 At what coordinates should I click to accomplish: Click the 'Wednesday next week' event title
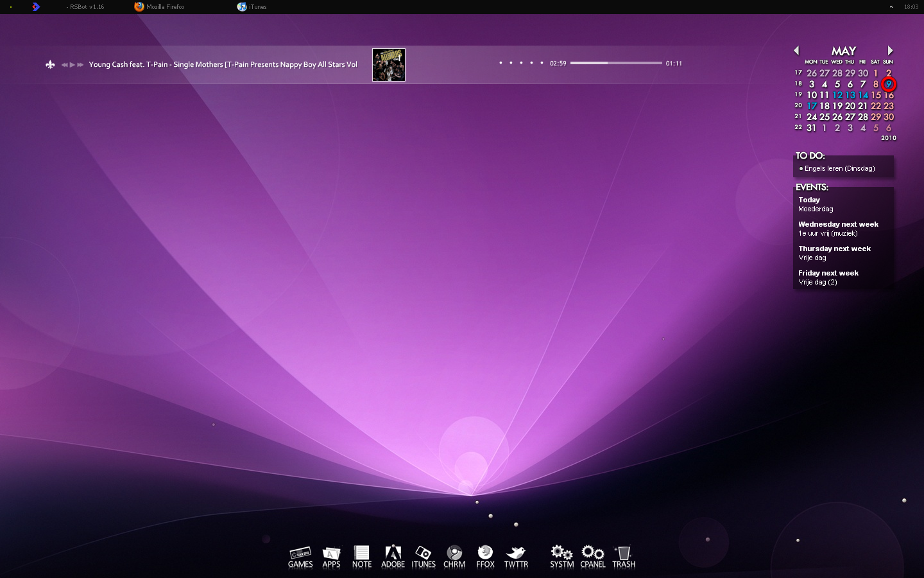[838, 224]
